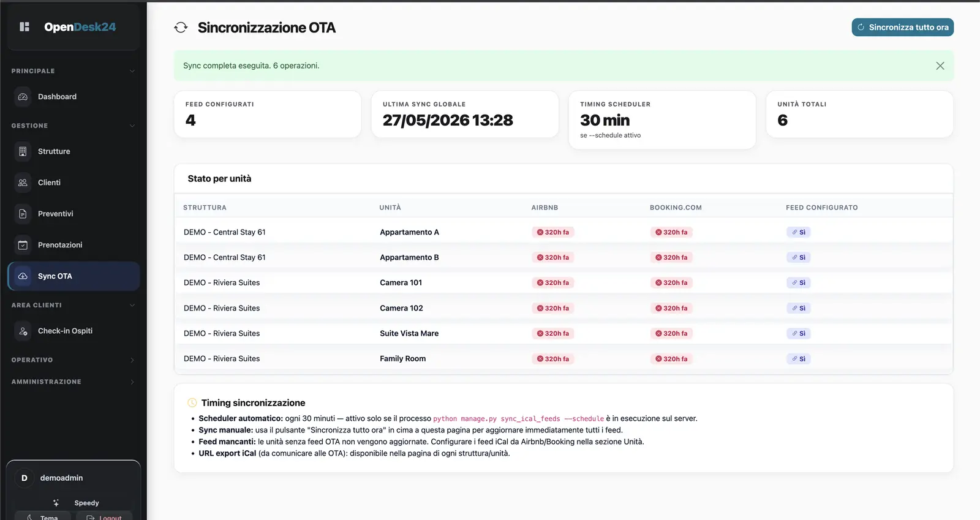Click the Camera 102 unit name
This screenshot has height=520, width=980.
coord(401,308)
